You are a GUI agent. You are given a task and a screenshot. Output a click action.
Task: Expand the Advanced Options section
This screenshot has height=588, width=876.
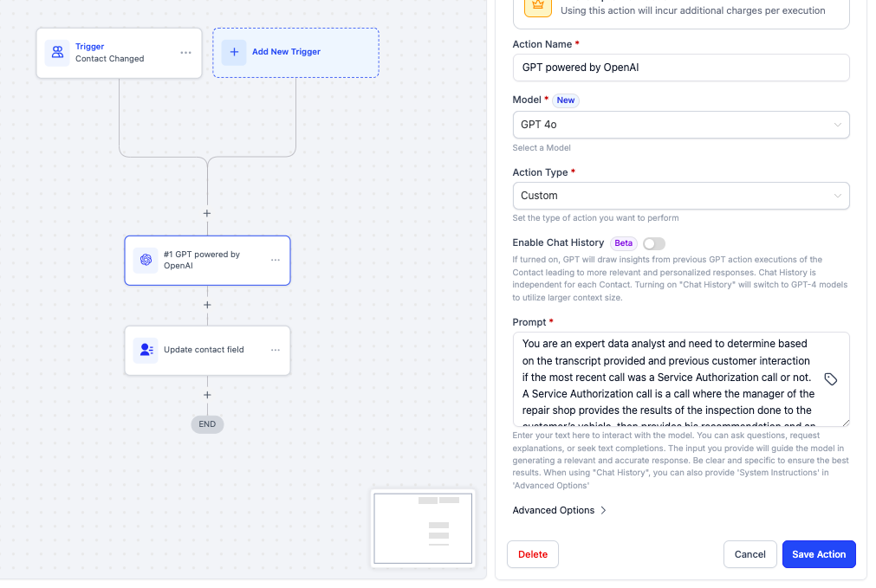[559, 510]
